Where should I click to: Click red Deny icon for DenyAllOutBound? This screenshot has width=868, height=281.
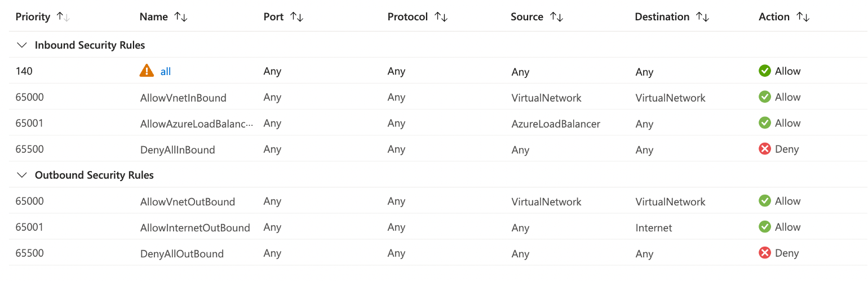(765, 253)
